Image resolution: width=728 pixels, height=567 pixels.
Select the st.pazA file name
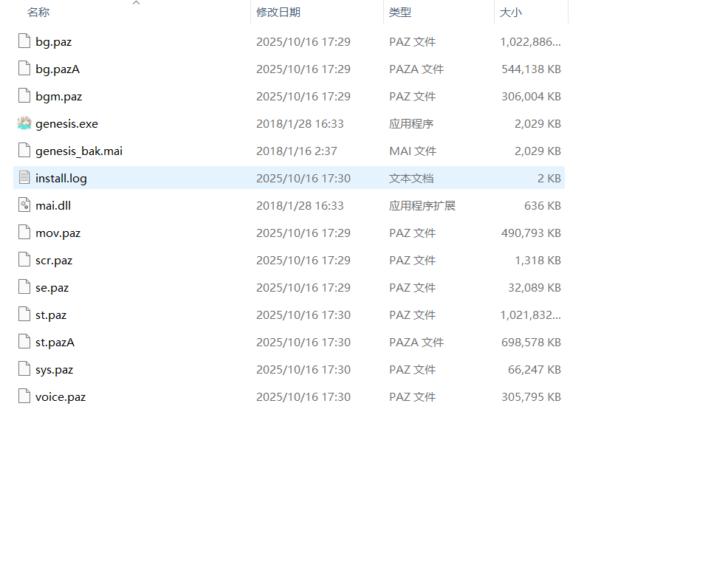tap(55, 343)
